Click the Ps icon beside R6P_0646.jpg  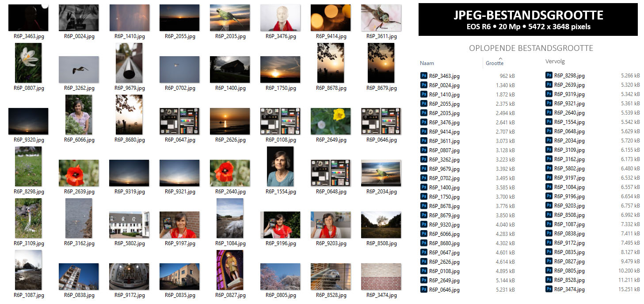[423, 290]
